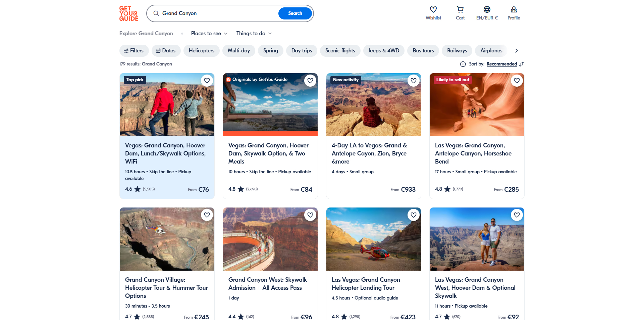Open the Wishlist heart icon in header
This screenshot has width=644, height=320.
coord(433,10)
